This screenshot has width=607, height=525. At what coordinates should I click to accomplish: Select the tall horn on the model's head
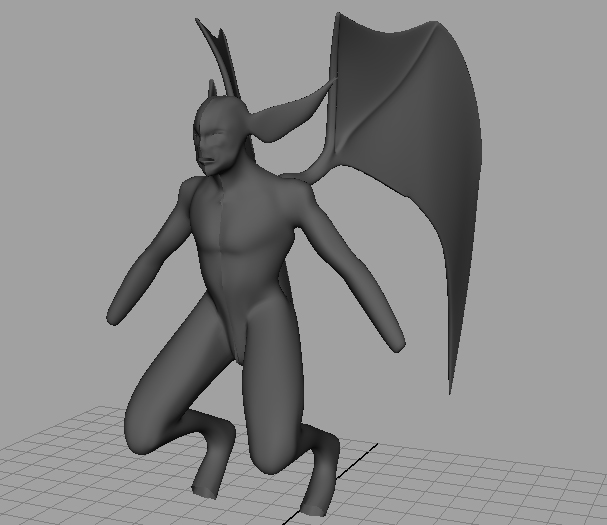(219, 58)
